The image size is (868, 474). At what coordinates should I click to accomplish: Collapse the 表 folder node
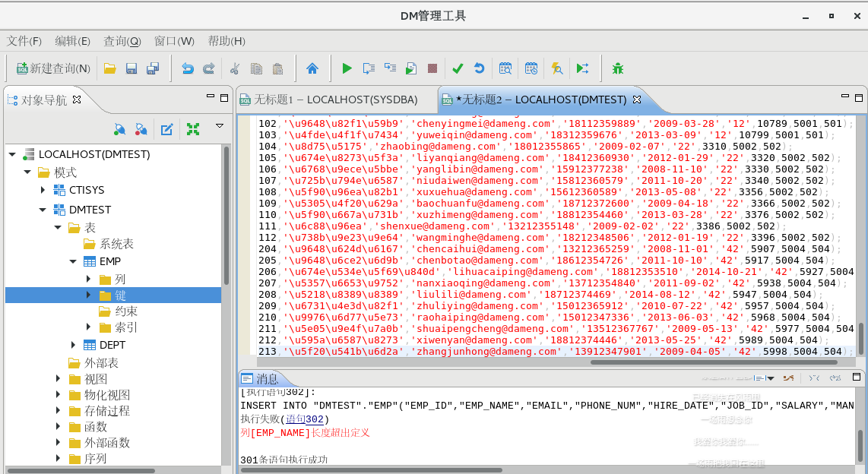pyautogui.click(x=58, y=227)
